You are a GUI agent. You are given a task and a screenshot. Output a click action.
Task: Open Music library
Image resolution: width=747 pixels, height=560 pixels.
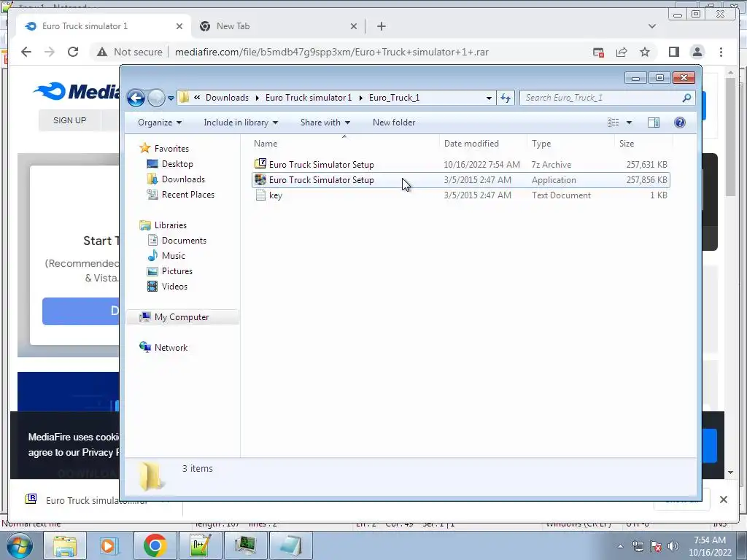[x=173, y=256]
